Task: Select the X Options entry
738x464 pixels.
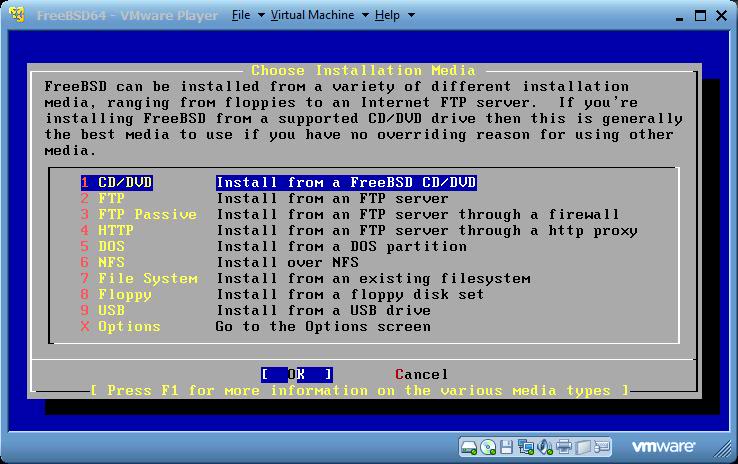Action: pos(120,327)
